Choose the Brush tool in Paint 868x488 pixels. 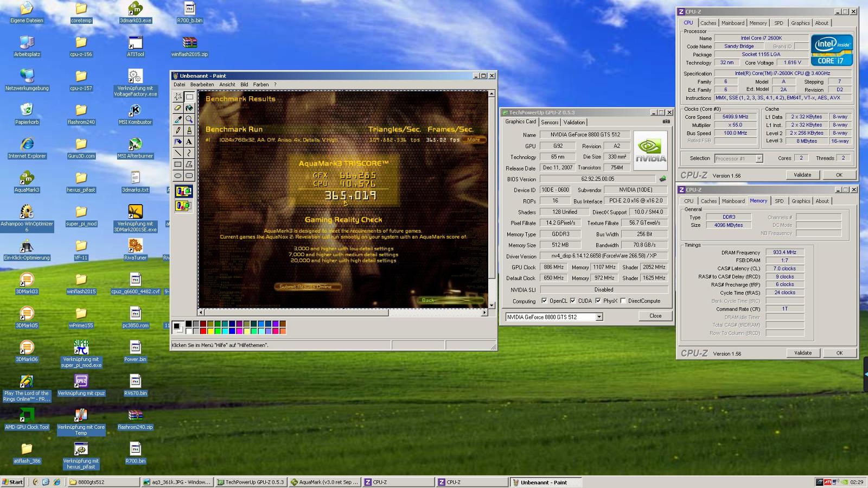coord(189,130)
